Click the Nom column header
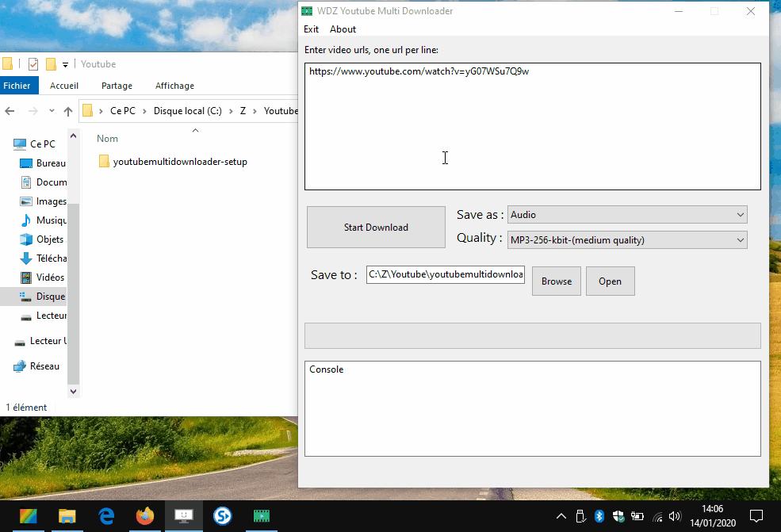The width and height of the screenshot is (781, 532). [x=108, y=139]
